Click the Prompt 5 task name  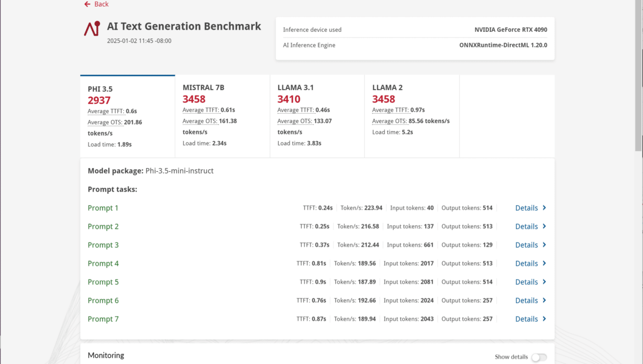pos(103,282)
